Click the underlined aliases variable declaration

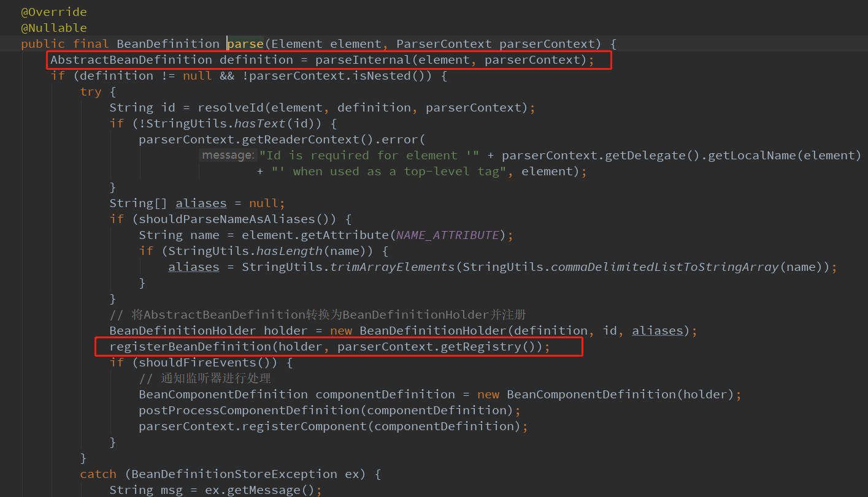pyautogui.click(x=201, y=203)
